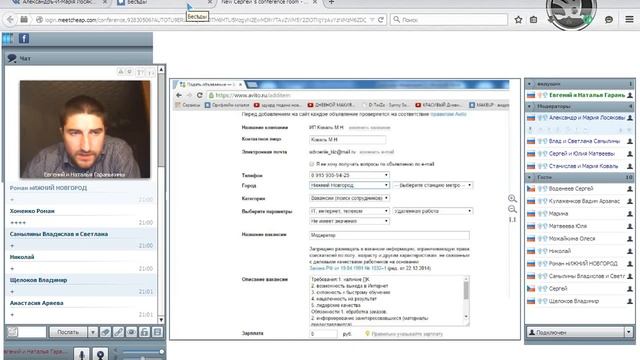The width and height of the screenshot is (640, 360).
Task: Click the zoom in magnifier on the shared screen
Action: click(x=512, y=199)
